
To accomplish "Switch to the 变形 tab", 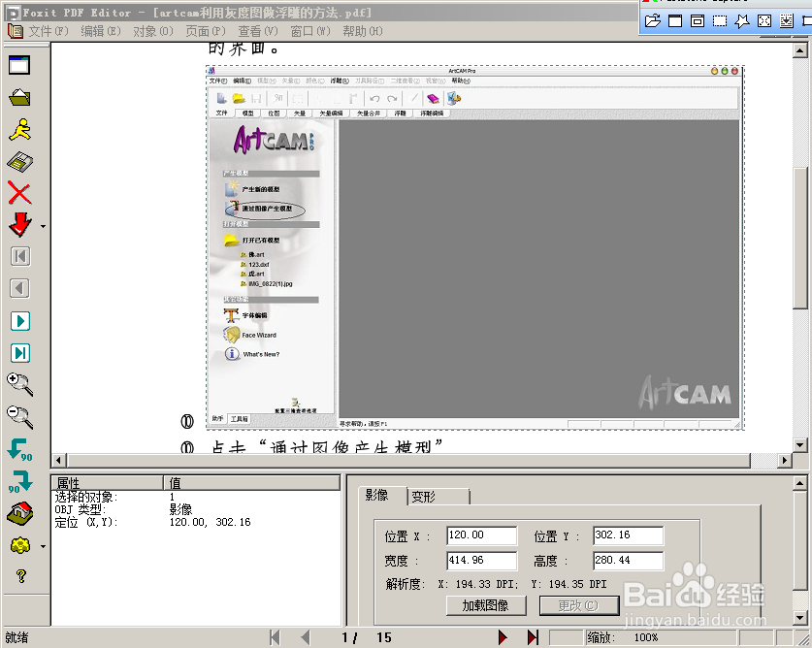I will click(x=438, y=497).
